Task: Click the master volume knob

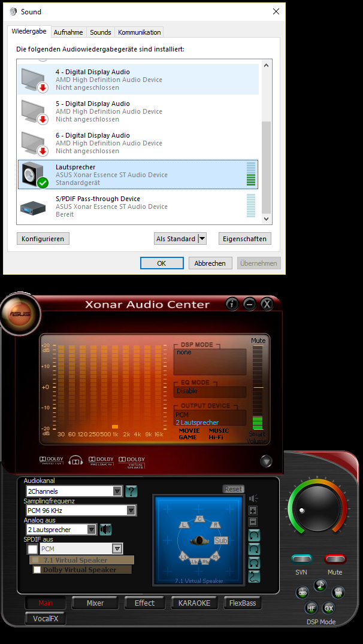Action: (318, 510)
